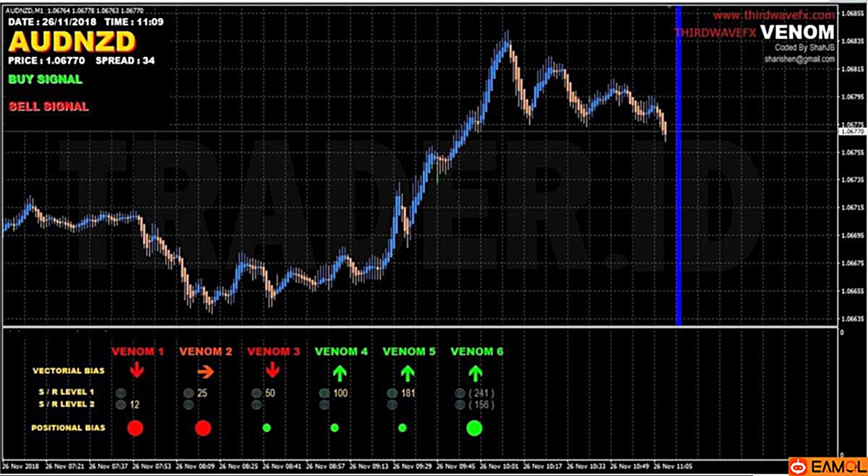Click the VENOM 5 column heading
The image size is (868, 476).
pos(409,352)
